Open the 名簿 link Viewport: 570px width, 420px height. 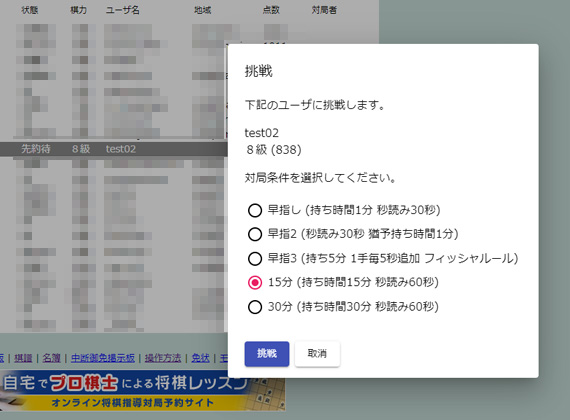[x=51, y=358]
